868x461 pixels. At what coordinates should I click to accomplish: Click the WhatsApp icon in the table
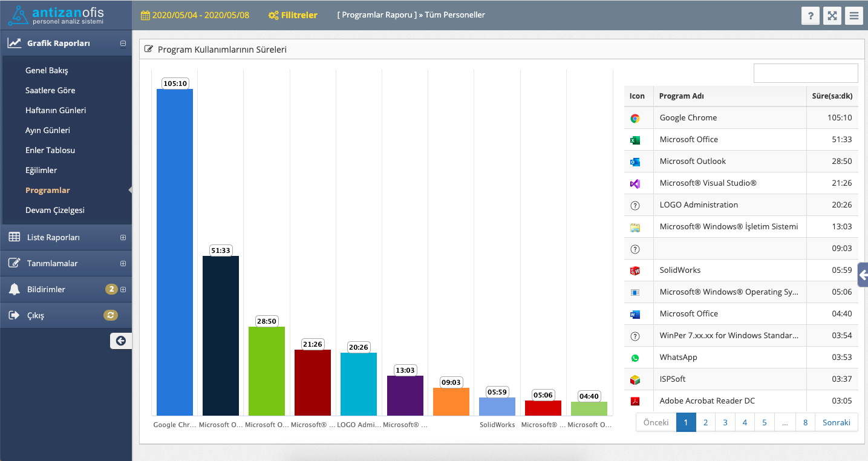635,358
